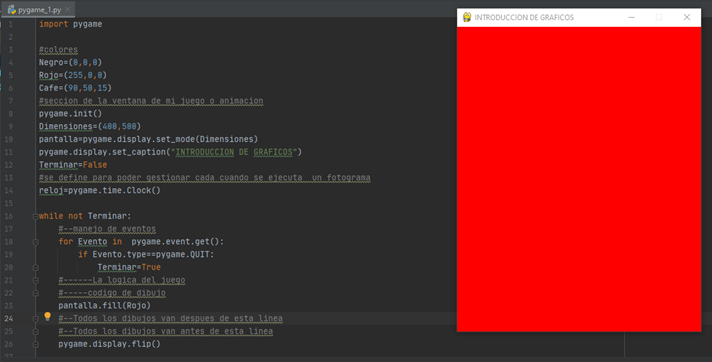712x362 pixels.
Task: Click 'pantalla=pygame.display.set_mode(Dimensiones)' line
Action: point(148,139)
